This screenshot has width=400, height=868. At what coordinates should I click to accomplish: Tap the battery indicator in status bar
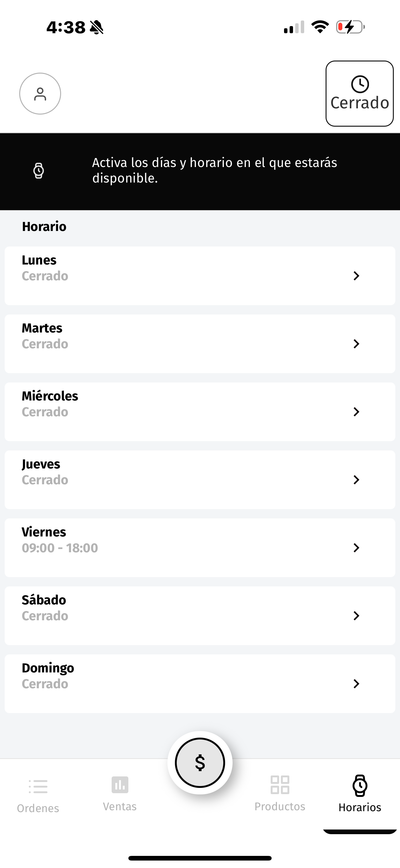point(350,27)
